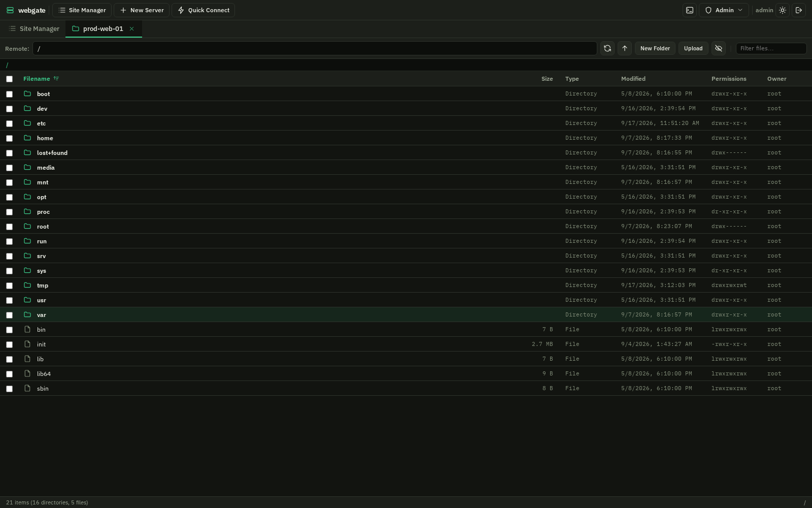Viewport: 812px width, 508px height.
Task: Click the Upload button
Action: tap(693, 48)
